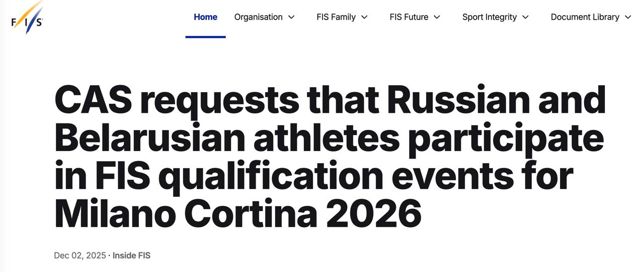Screen dimensions: 644x272
Task: Select the Sport Integrity menu item
Action: 489,17
